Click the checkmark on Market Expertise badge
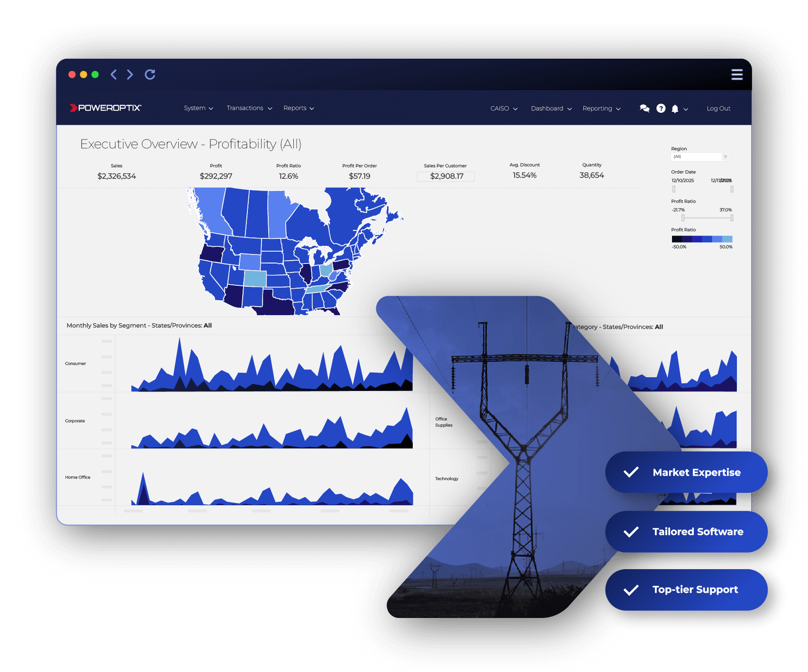 pyautogui.click(x=631, y=472)
